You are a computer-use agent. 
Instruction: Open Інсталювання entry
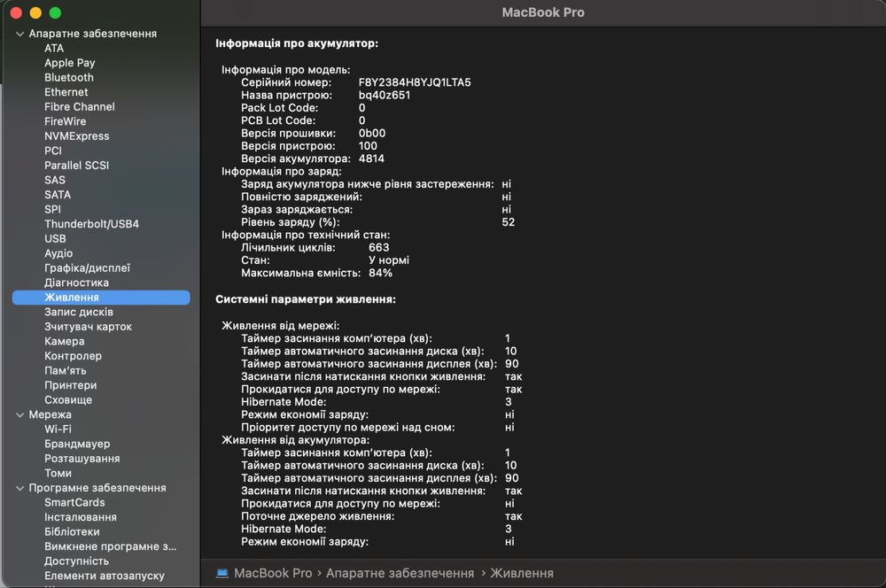point(81,519)
